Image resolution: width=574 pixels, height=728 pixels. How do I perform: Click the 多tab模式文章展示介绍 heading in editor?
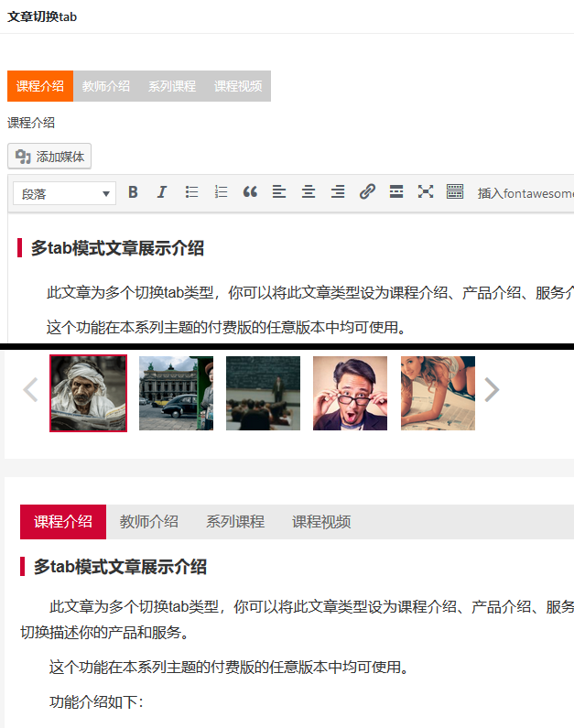click(117, 248)
